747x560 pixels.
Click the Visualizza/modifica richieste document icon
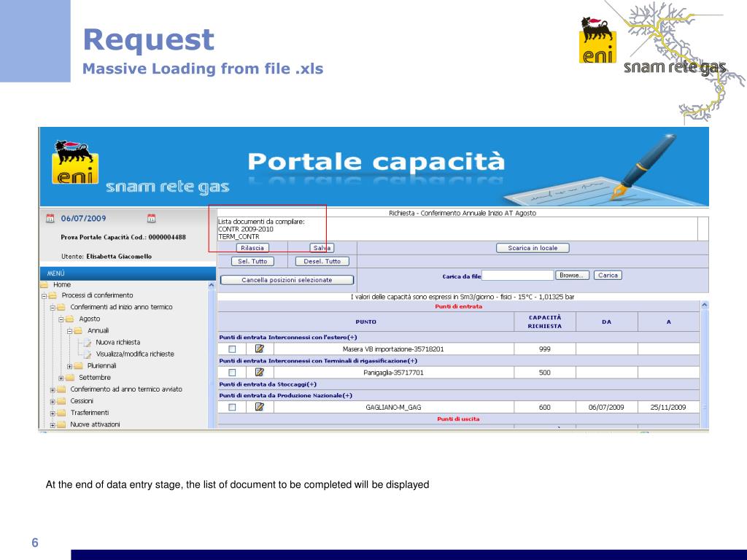88,354
